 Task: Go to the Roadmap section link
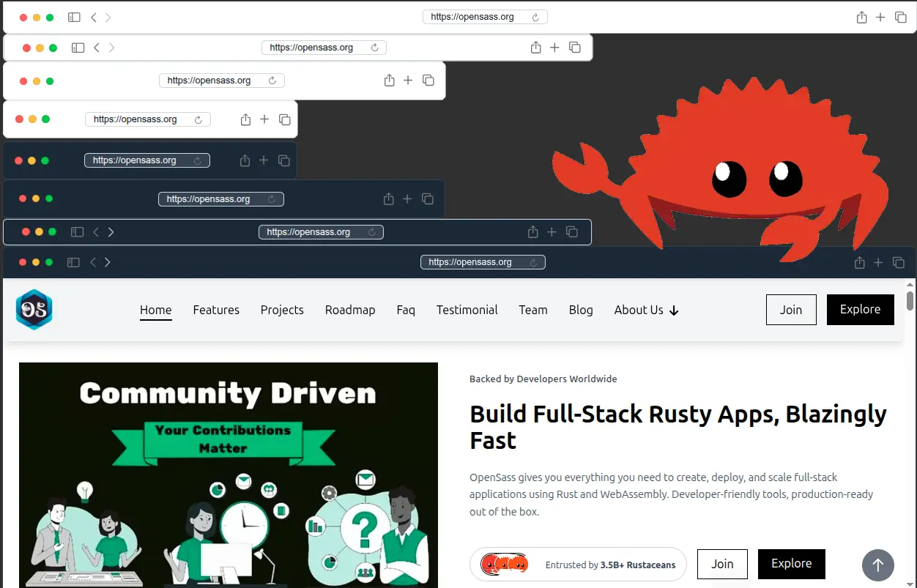click(x=350, y=310)
